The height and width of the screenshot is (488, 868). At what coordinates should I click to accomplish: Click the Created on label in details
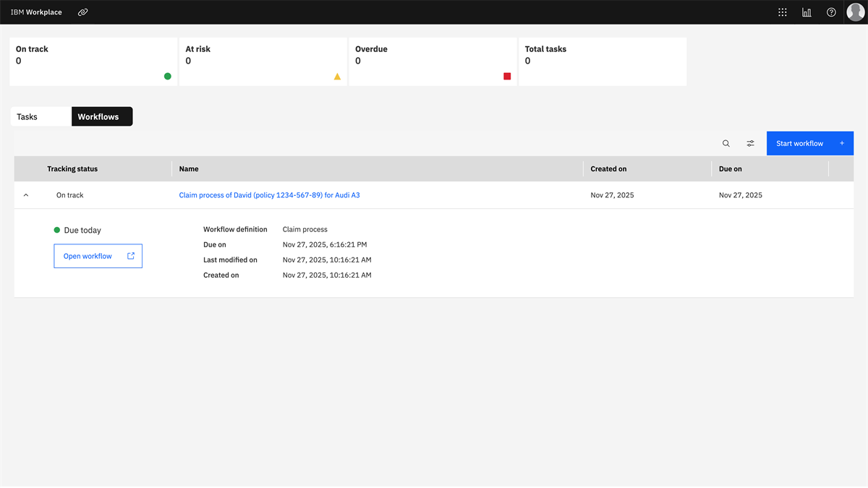(x=221, y=275)
